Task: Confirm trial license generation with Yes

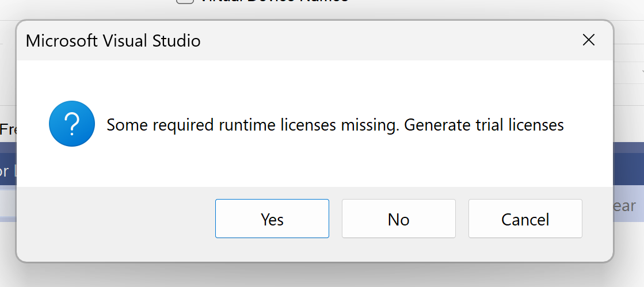Action: click(272, 219)
